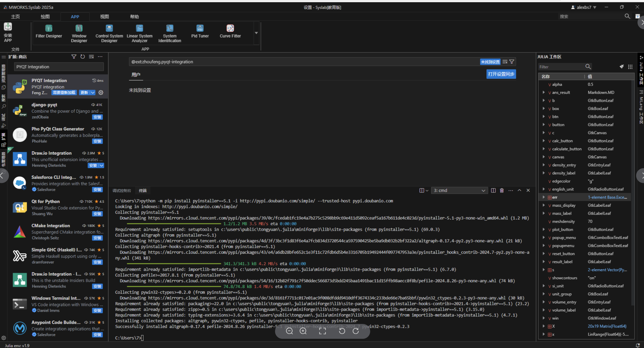This screenshot has height=348, width=644.
Task: Install the CMake Integration extension
Action: (x=97, y=238)
